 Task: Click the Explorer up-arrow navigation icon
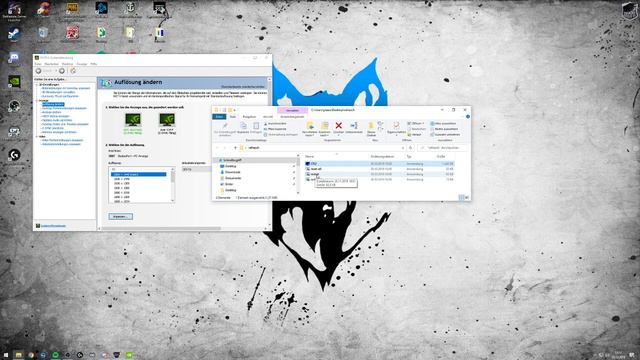click(x=235, y=148)
